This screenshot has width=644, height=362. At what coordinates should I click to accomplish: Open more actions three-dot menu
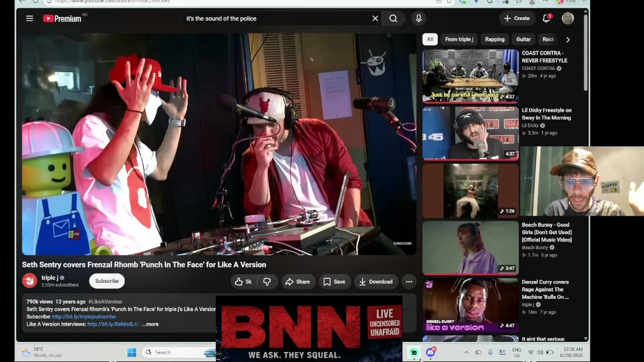409,282
